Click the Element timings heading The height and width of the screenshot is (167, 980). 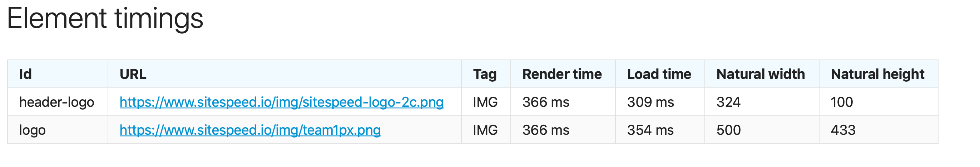[x=105, y=18]
